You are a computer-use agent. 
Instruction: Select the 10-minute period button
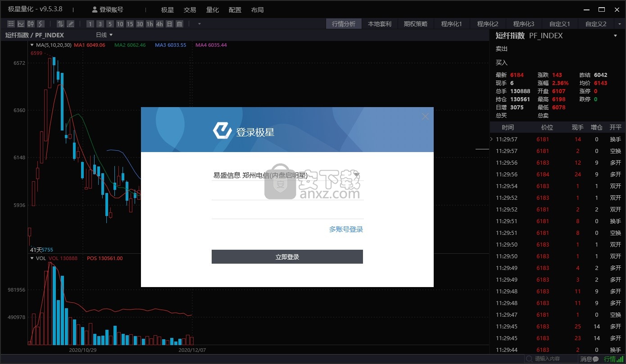pyautogui.click(x=120, y=24)
